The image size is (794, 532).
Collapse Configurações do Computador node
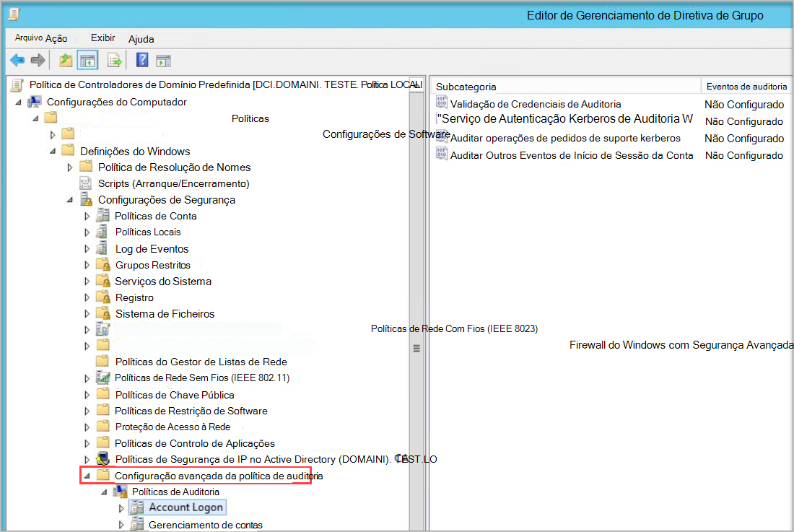click(19, 103)
